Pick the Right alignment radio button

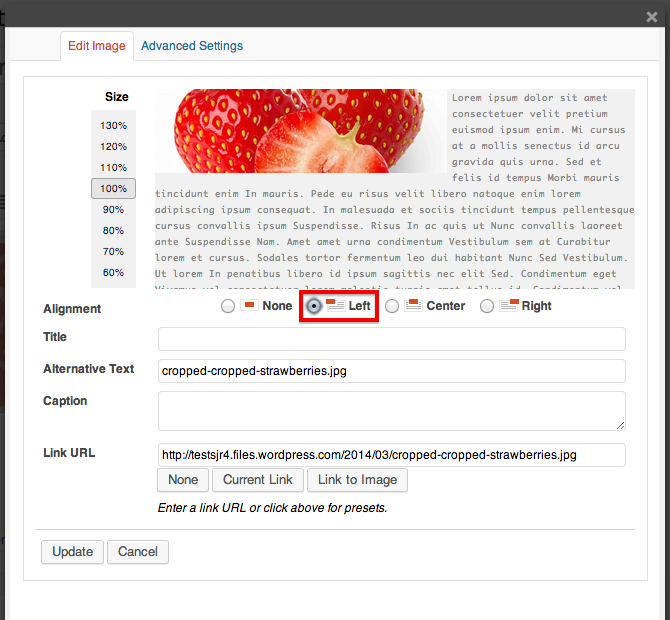tap(487, 306)
